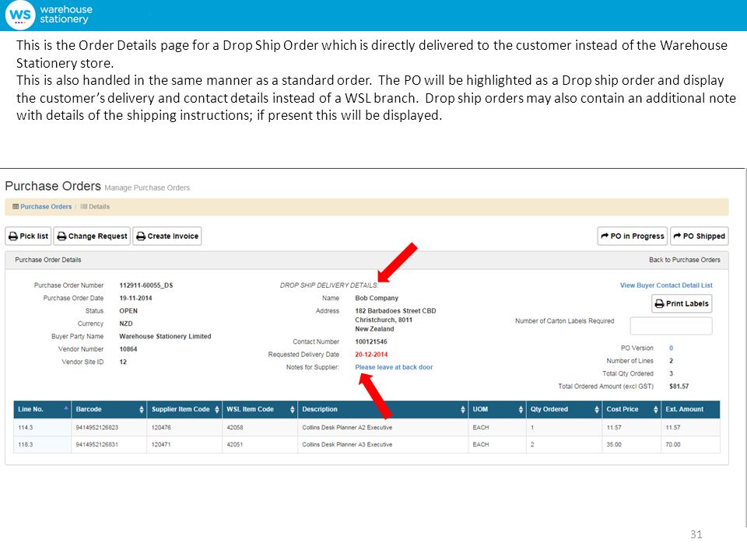This screenshot has width=747, height=560.
Task: Click the icon beside Details breadcrumb
Action: pos(84,207)
